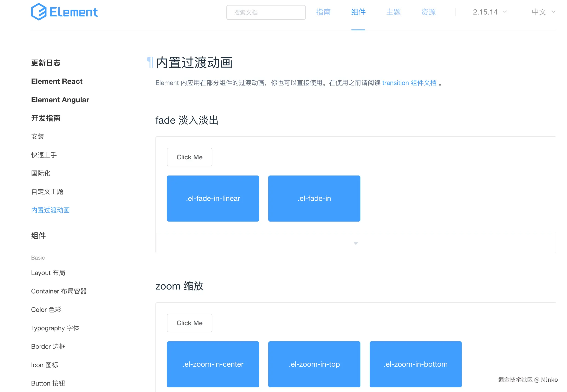Select Color 色彩 in sidebar

(46, 310)
